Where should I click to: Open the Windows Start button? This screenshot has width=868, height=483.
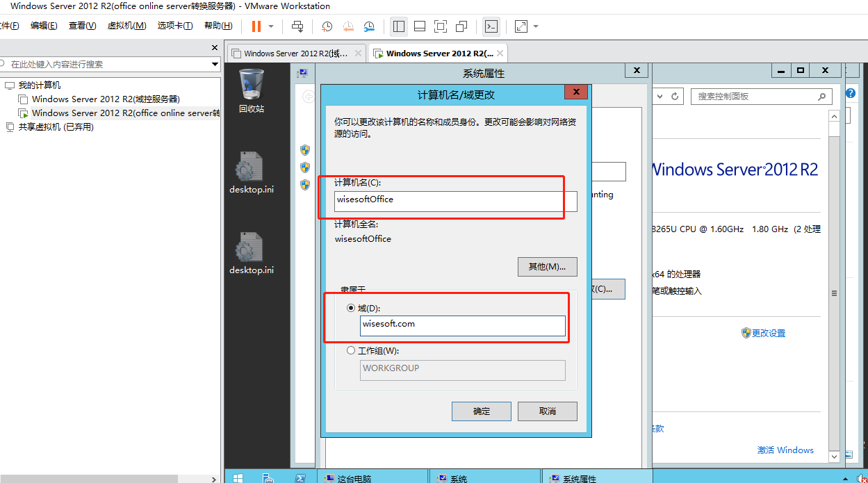238,477
